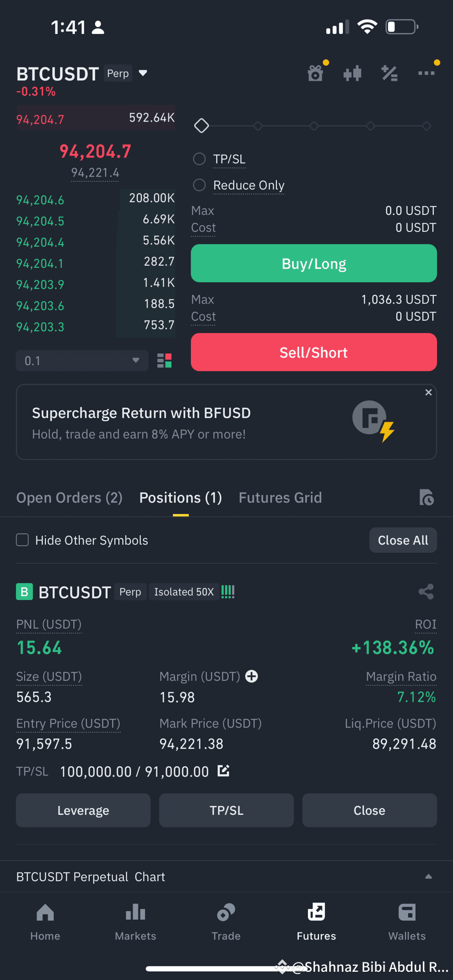This screenshot has width=453, height=980.
Task: Switch to the Open Orders (2) tab
Action: pyautogui.click(x=69, y=498)
